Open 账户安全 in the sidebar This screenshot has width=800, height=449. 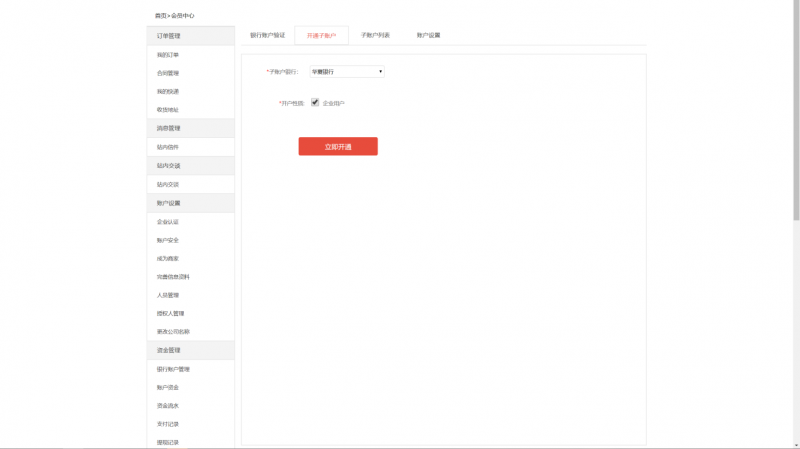click(168, 240)
